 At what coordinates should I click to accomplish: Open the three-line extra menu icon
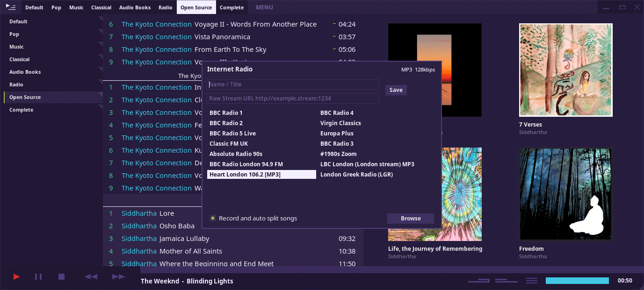[x=532, y=281]
